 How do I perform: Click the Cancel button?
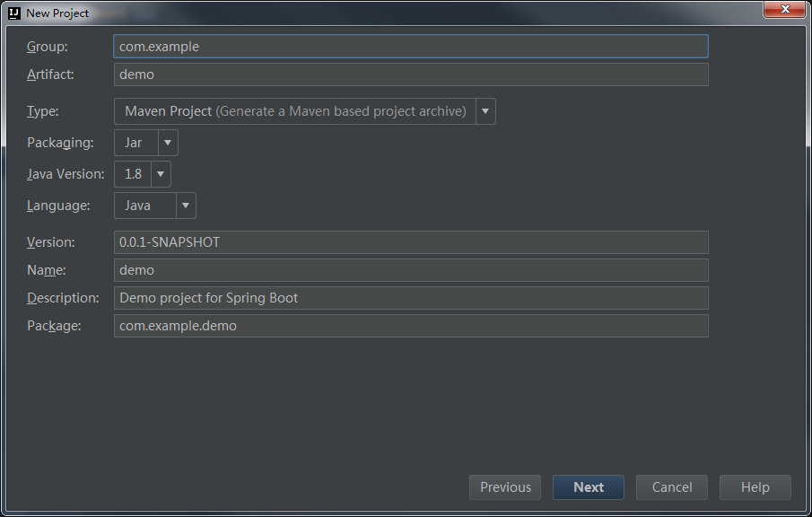(x=672, y=487)
